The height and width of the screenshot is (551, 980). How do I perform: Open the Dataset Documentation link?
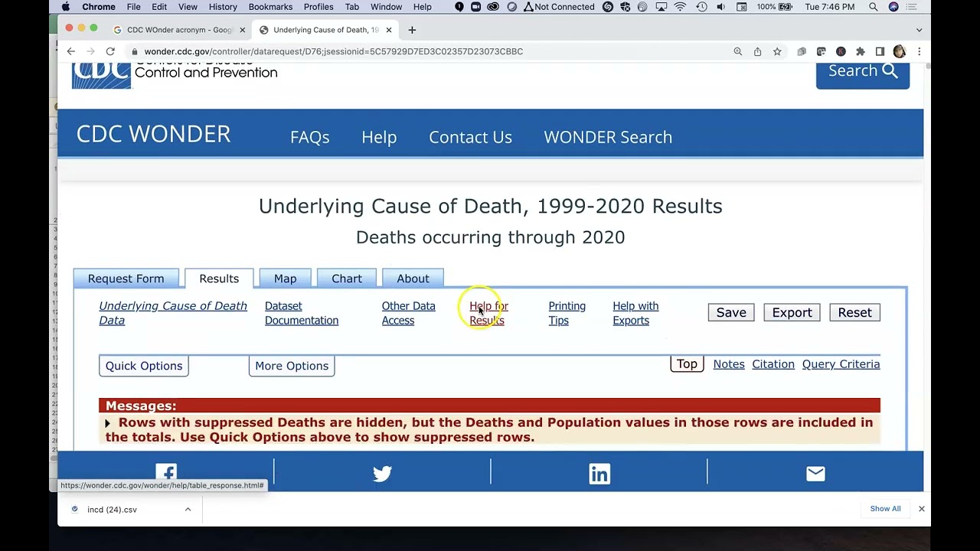click(x=302, y=313)
